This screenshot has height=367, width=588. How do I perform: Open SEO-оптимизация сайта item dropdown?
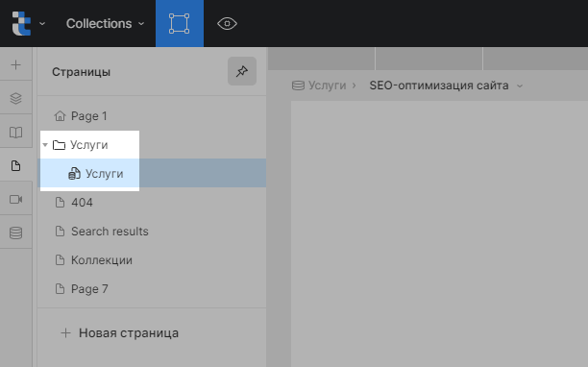click(x=446, y=86)
